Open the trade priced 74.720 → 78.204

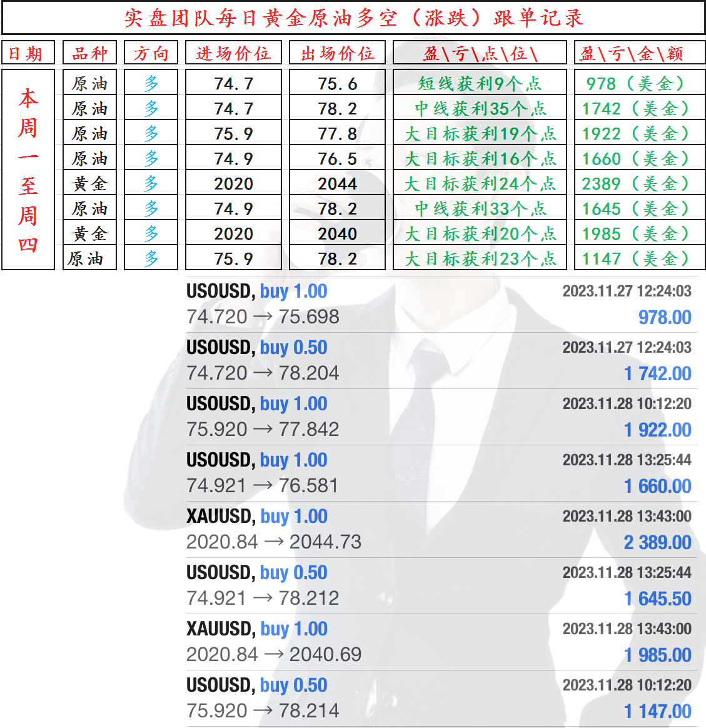(x=441, y=360)
